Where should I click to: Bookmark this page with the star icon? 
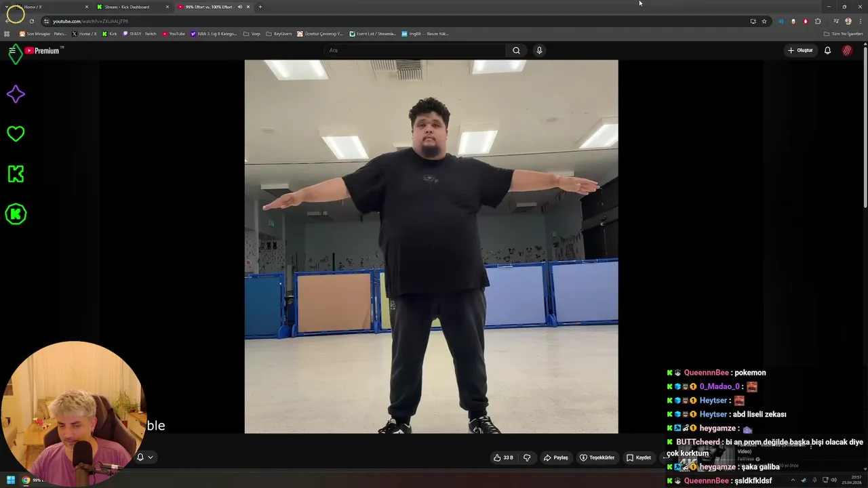click(764, 21)
